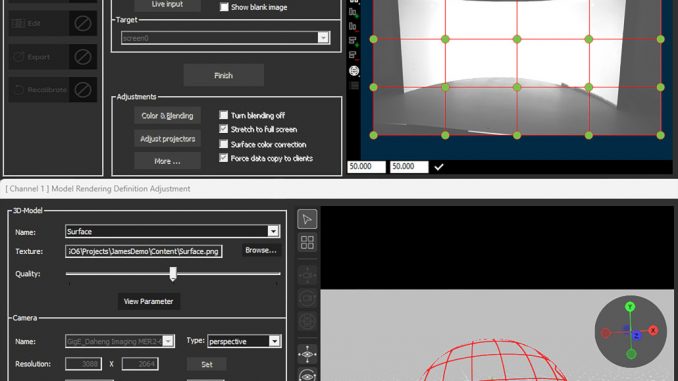This screenshot has width=678, height=381.
Task: Switch to the four-pane grid view
Action: coord(307,243)
